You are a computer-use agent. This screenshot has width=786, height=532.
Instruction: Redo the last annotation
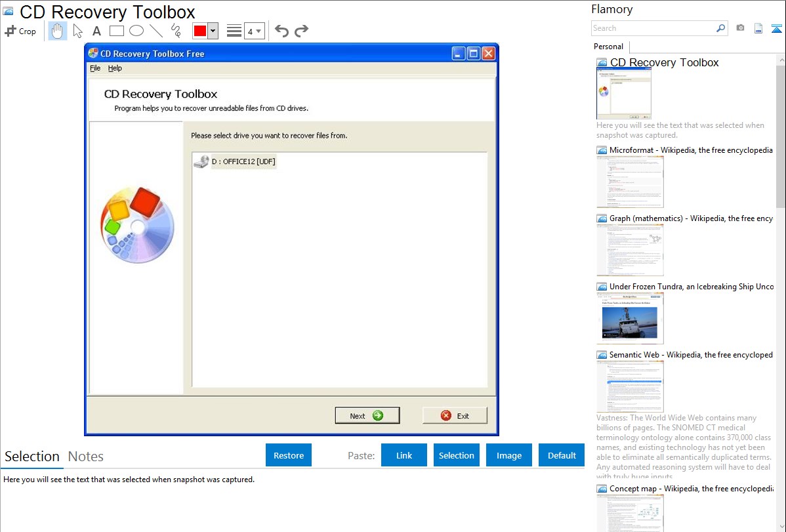coord(301,31)
